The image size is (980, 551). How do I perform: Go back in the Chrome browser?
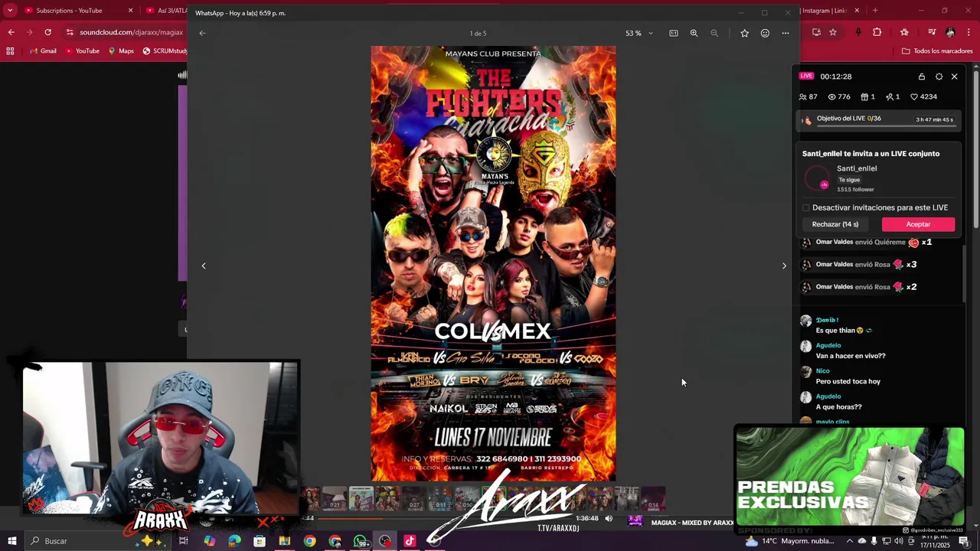pos(11,32)
